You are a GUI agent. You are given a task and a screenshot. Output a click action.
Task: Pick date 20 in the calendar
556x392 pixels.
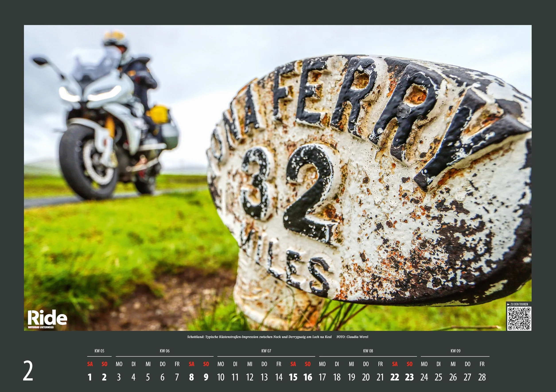pos(366,377)
